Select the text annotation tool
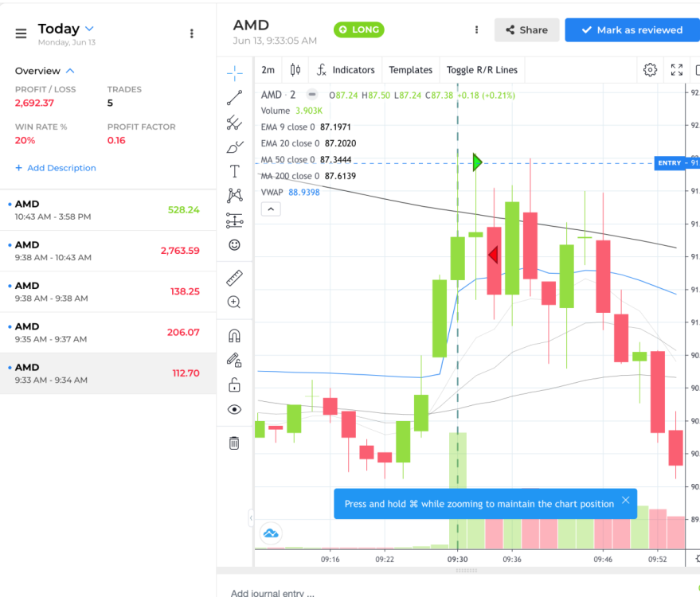The image size is (700, 597). pyautogui.click(x=234, y=171)
